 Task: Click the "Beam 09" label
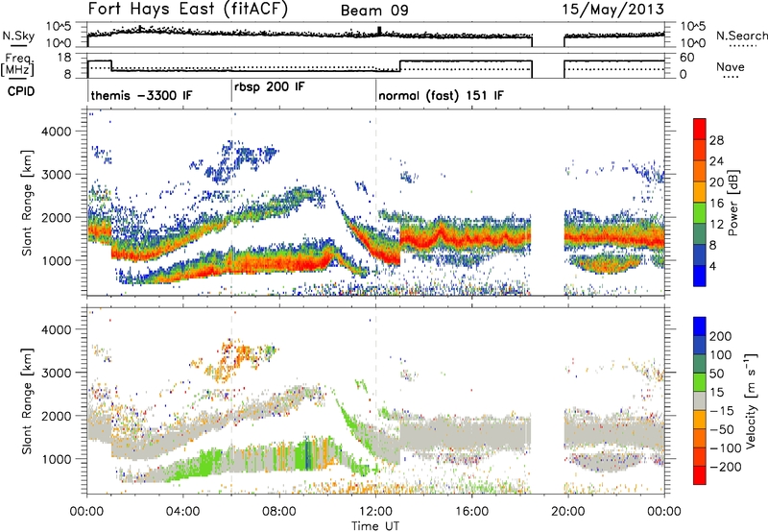(x=374, y=11)
